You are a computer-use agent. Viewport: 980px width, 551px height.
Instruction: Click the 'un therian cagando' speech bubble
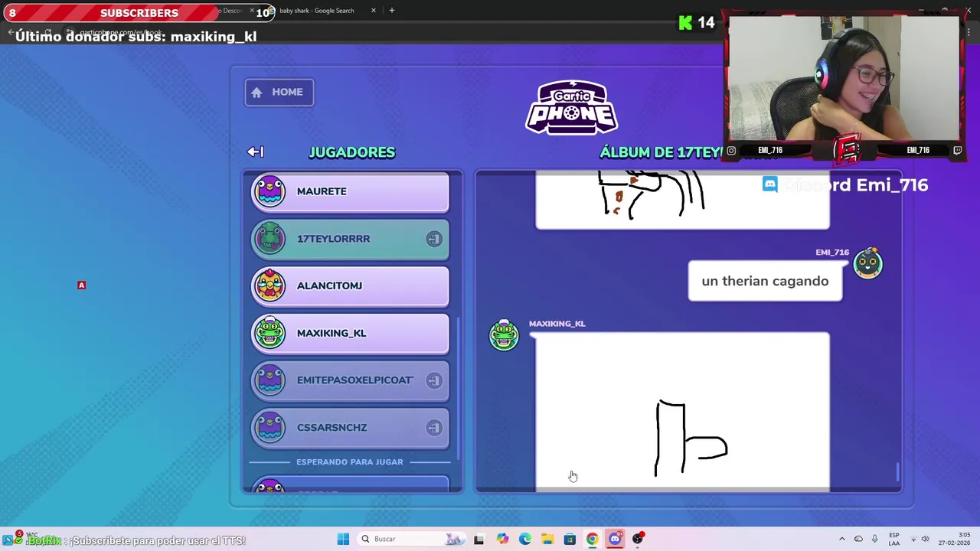click(765, 281)
